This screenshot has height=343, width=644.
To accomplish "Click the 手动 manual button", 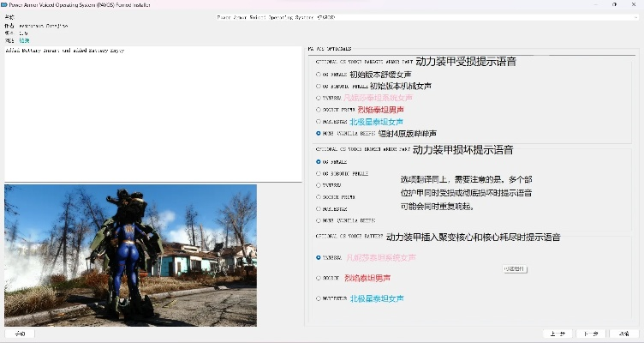I will point(20,334).
